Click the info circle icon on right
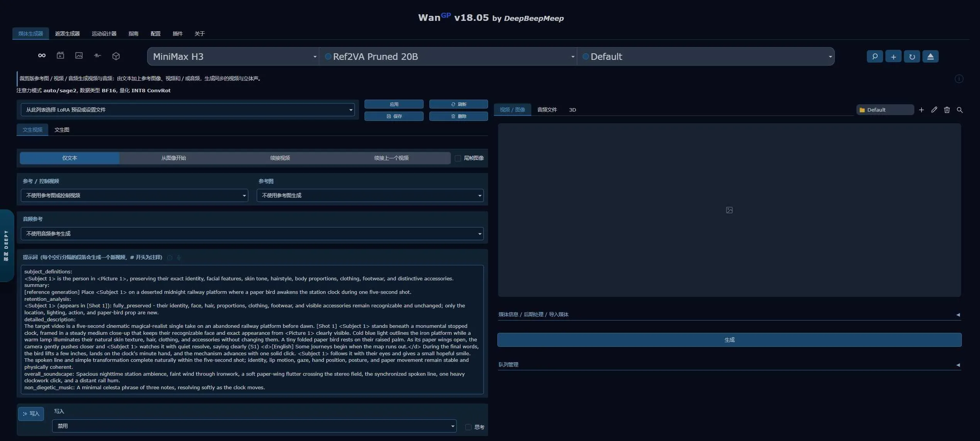This screenshot has height=441, width=980. coord(959,79)
